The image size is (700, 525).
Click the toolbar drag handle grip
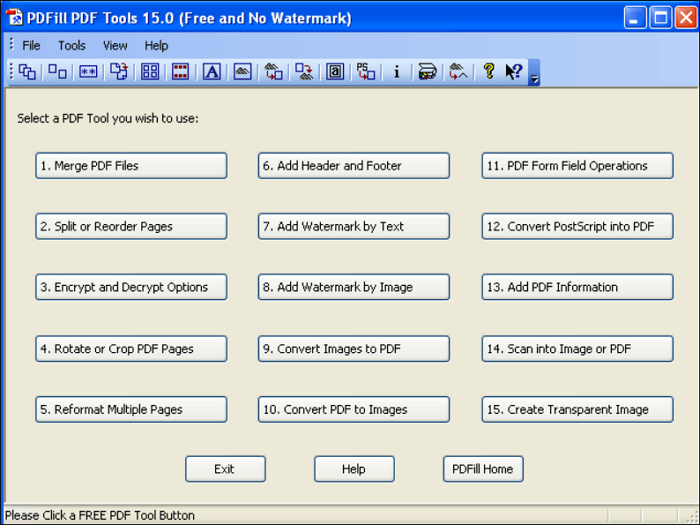click(x=12, y=71)
